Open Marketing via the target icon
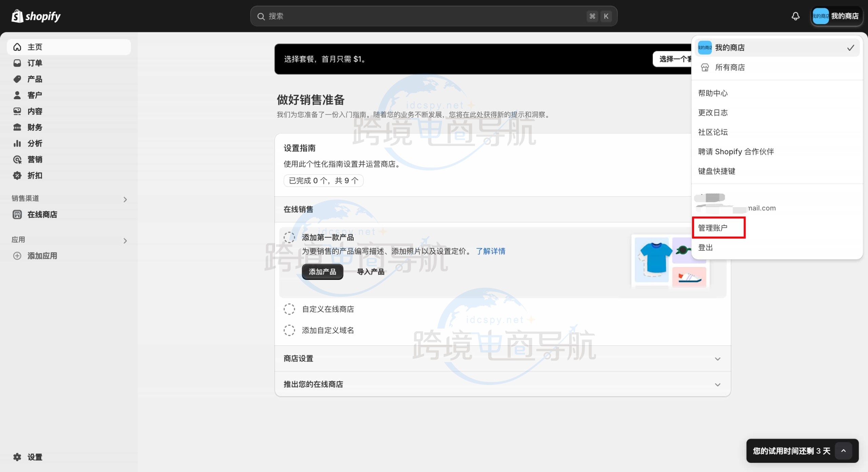 [17, 159]
